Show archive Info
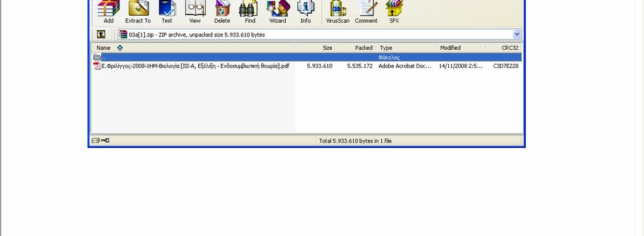The image size is (644, 236). [x=305, y=12]
